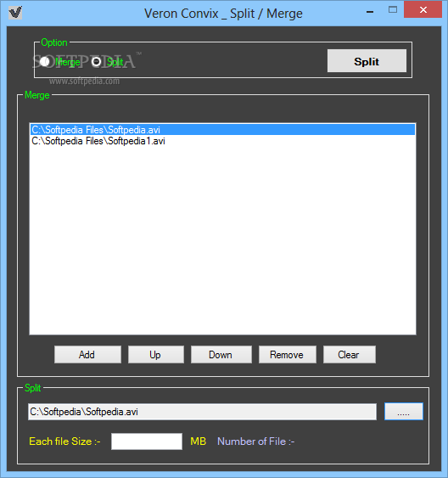Clear the merge file list
Image resolution: width=448 pixels, height=478 pixels.
pos(350,355)
